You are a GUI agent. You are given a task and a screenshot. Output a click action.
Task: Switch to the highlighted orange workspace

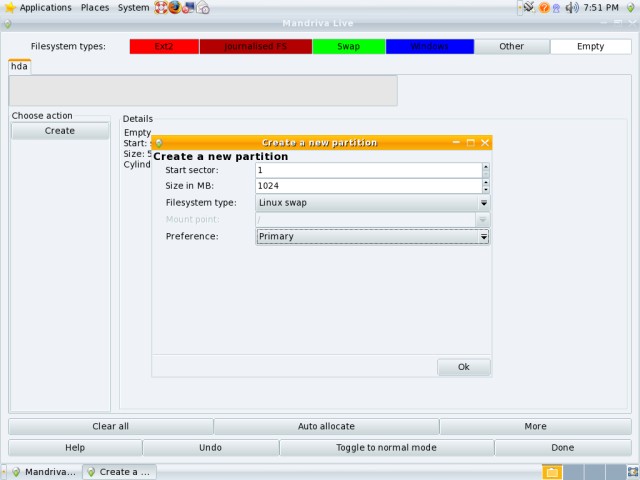coord(552,472)
